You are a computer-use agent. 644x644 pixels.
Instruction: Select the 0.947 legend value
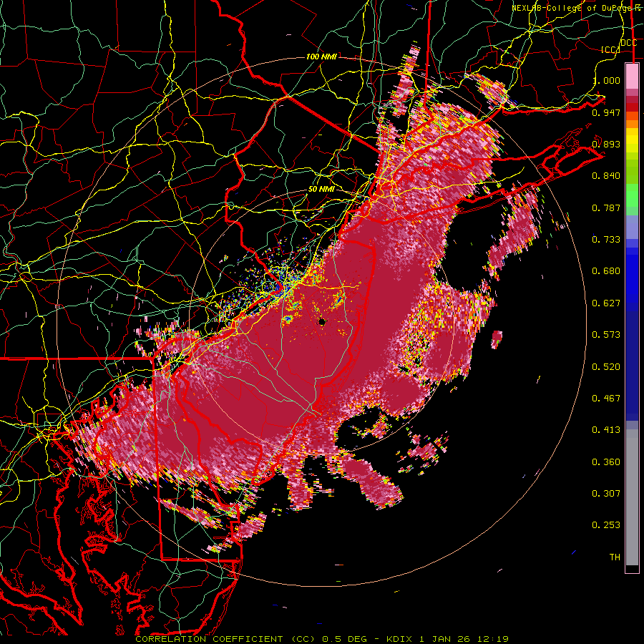606,112
